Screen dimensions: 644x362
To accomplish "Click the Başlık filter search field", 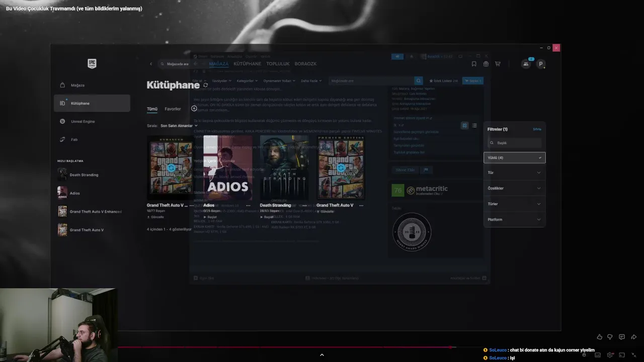I will pos(514,143).
